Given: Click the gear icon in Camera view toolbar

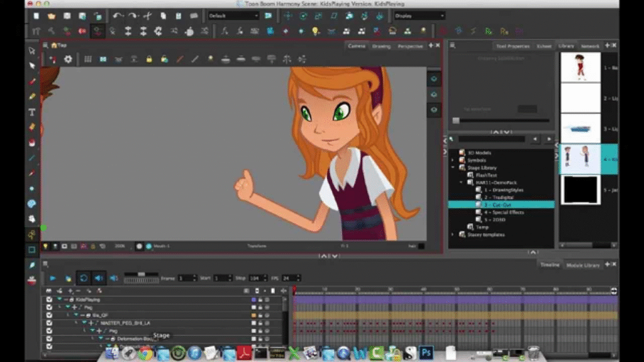Looking at the screenshot, I should point(68,59).
